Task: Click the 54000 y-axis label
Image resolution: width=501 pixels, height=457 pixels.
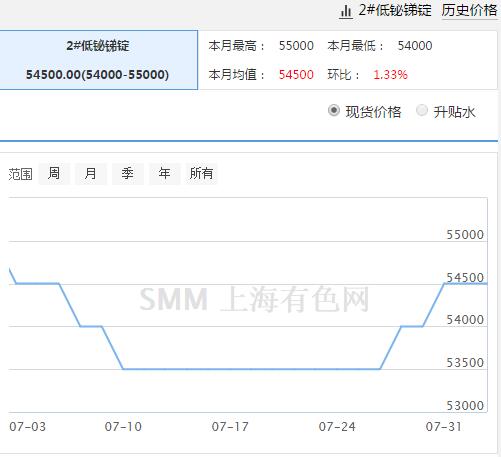Action: (465, 320)
